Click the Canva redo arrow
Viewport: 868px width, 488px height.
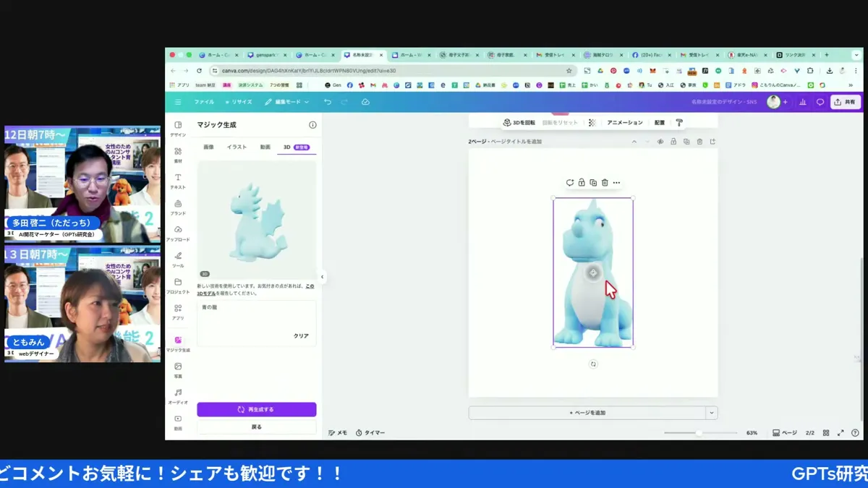(x=345, y=102)
